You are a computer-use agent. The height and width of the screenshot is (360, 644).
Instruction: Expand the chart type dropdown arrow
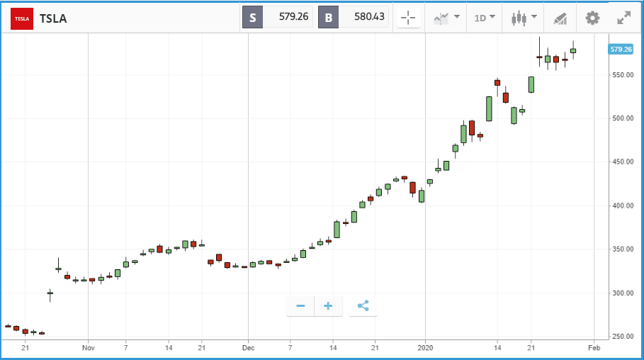(534, 17)
